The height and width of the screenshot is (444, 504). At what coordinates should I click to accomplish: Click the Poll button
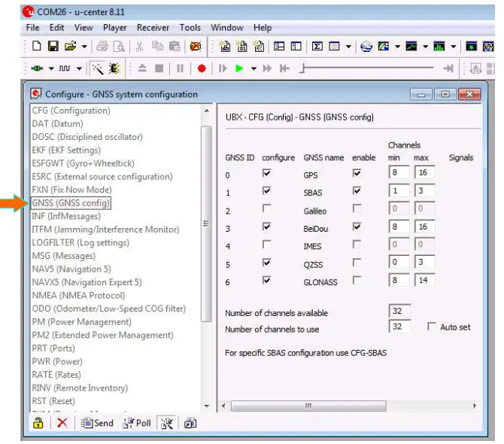pos(137,423)
